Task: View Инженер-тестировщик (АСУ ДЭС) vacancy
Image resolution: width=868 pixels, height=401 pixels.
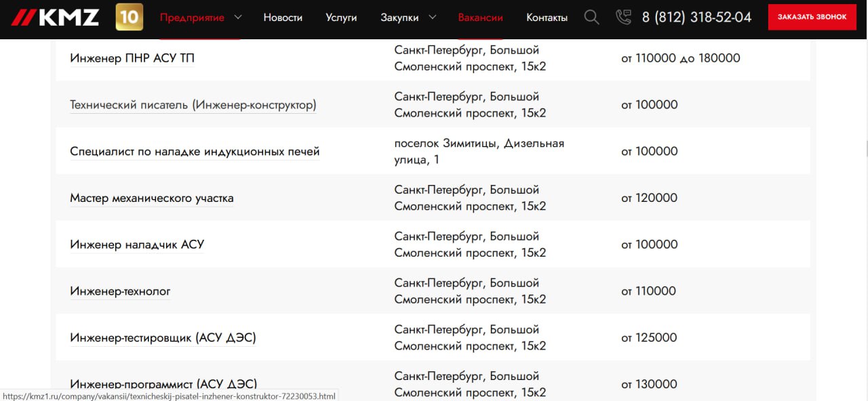Action: tap(163, 338)
